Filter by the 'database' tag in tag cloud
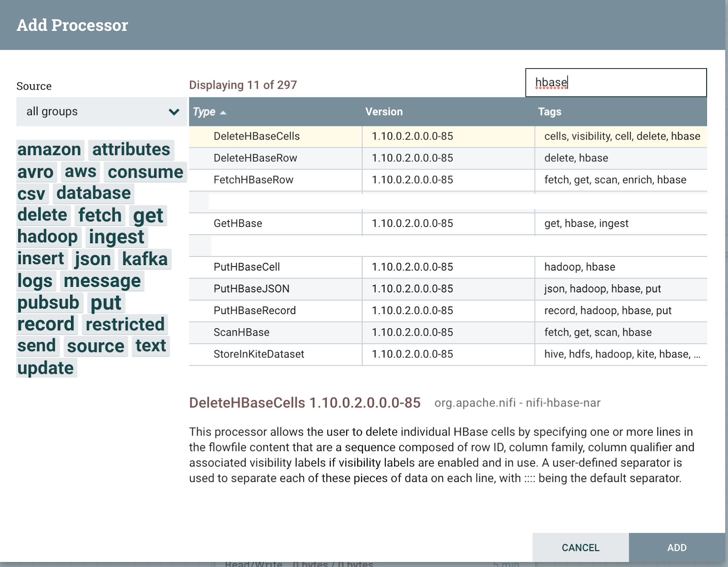728x567 pixels. point(94,193)
